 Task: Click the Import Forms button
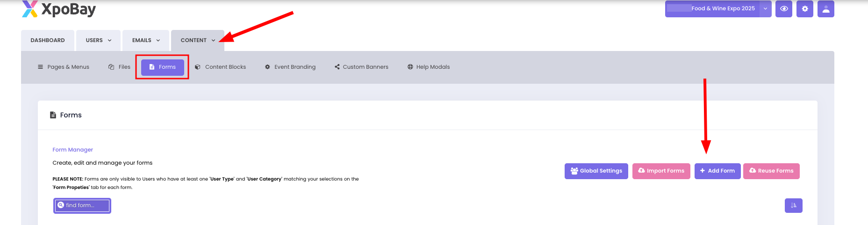point(661,171)
